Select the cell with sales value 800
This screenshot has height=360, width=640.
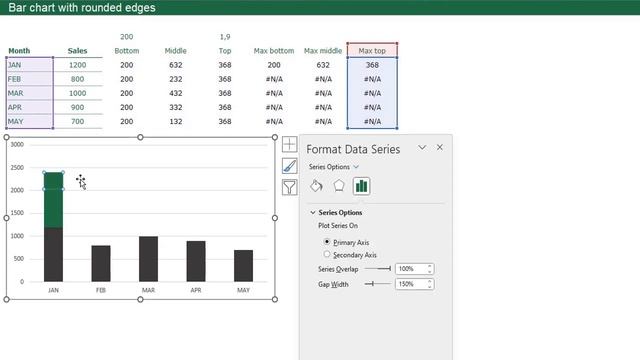point(78,79)
